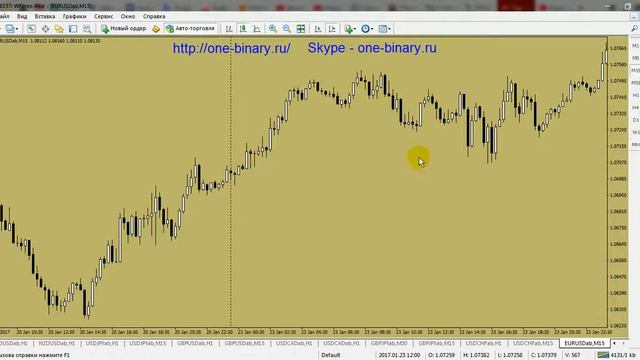Click the status bar date 2017.01.23 12:00

point(399,355)
